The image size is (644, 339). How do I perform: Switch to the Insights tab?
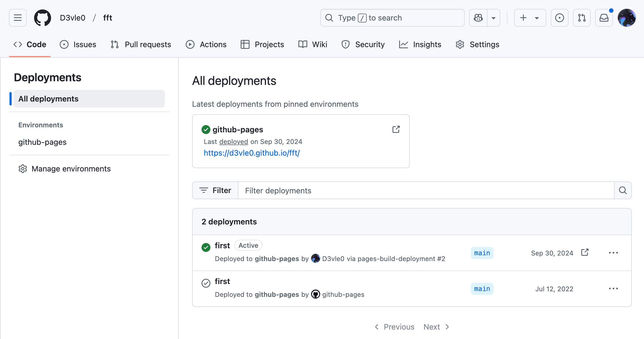coord(420,44)
